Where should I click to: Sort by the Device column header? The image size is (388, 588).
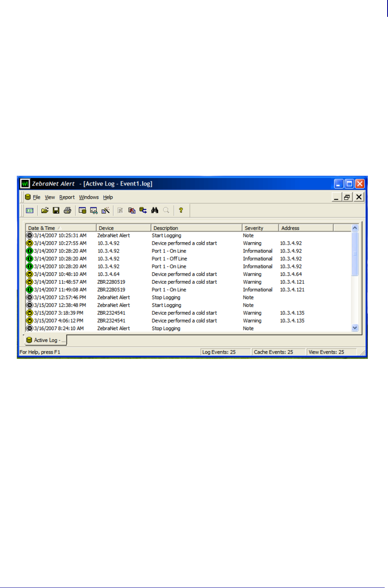(124, 228)
